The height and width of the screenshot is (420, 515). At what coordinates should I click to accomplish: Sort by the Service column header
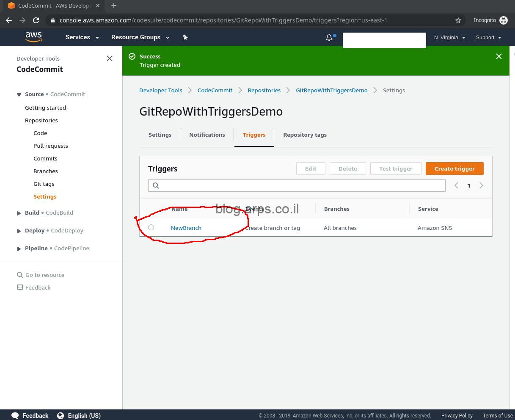428,209
